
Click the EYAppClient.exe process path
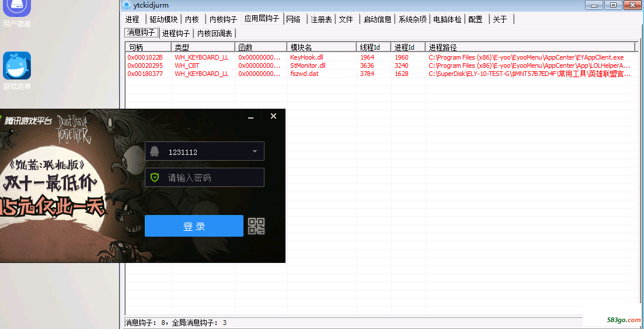click(526, 57)
